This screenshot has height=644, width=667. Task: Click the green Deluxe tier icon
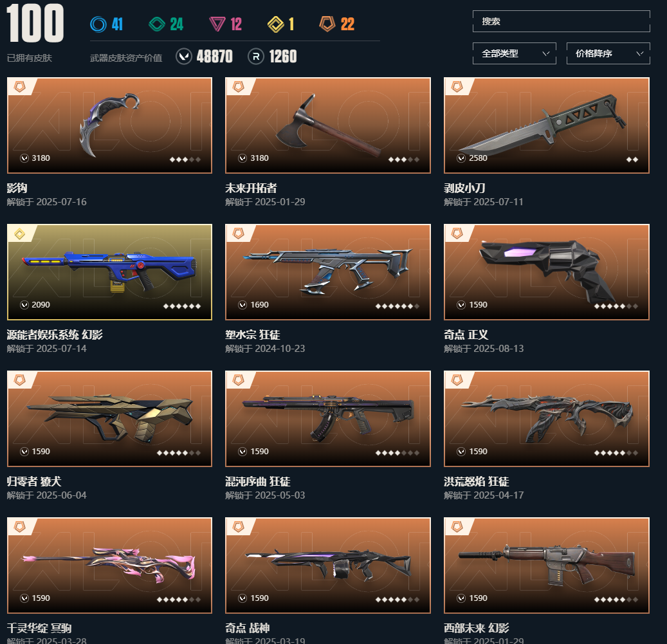(157, 24)
